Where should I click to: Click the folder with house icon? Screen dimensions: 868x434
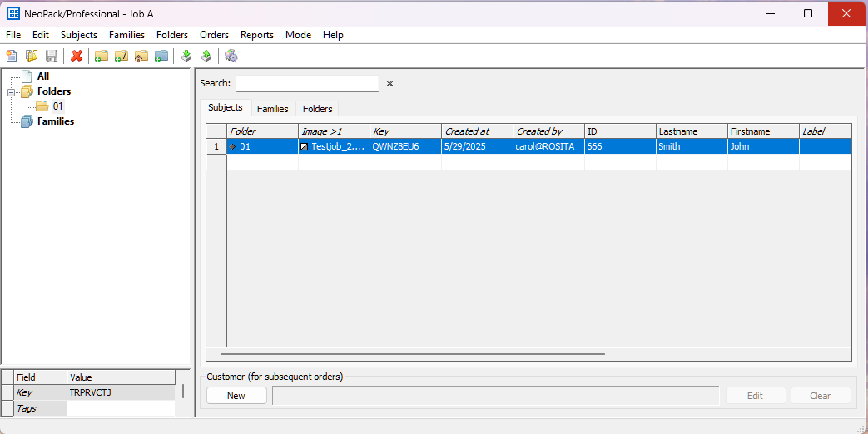coord(141,55)
